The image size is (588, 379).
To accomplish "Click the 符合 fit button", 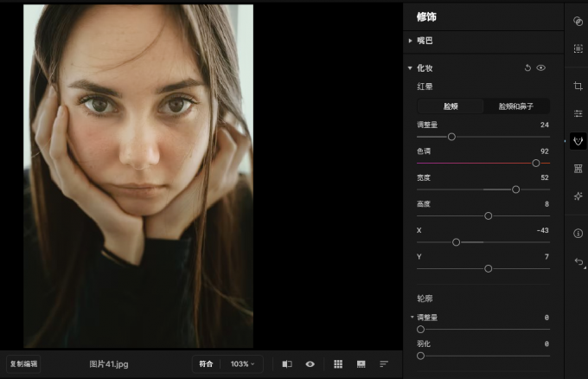I will click(x=206, y=364).
